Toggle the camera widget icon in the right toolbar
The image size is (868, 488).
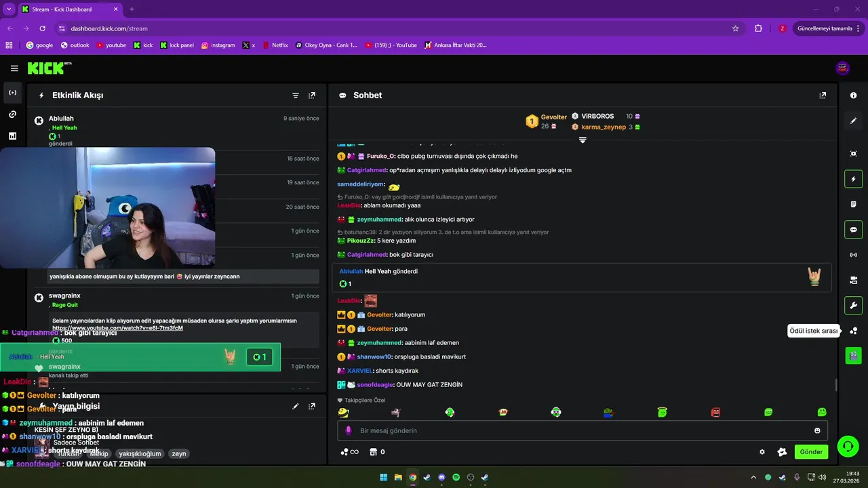[x=853, y=280]
